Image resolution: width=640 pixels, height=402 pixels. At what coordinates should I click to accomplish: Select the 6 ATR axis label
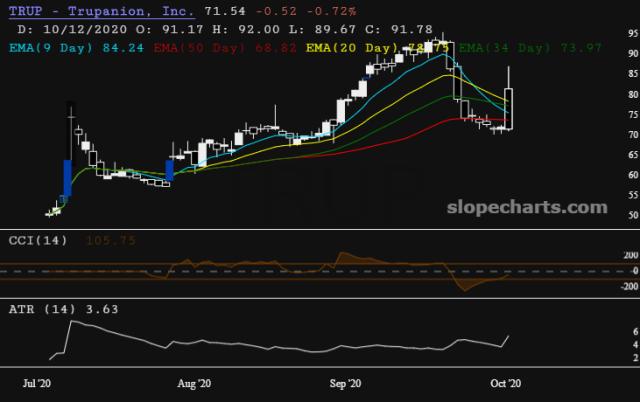click(636, 332)
